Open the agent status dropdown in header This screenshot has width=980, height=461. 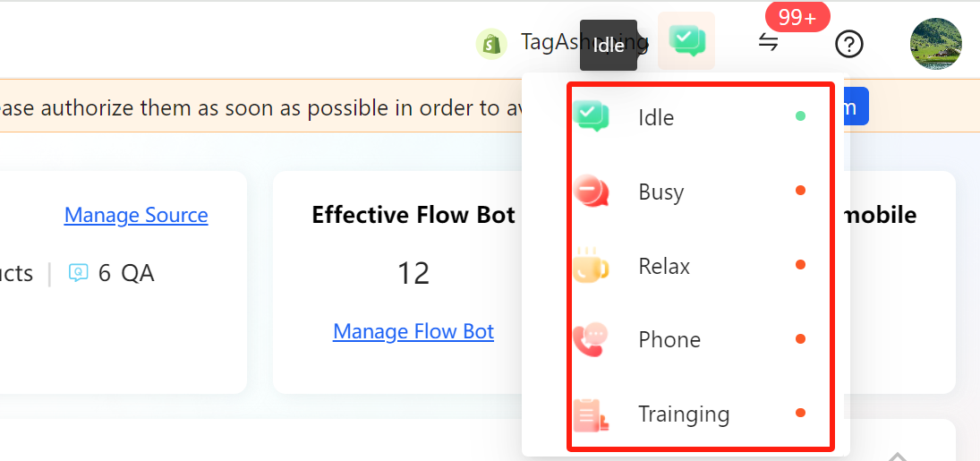tap(686, 40)
